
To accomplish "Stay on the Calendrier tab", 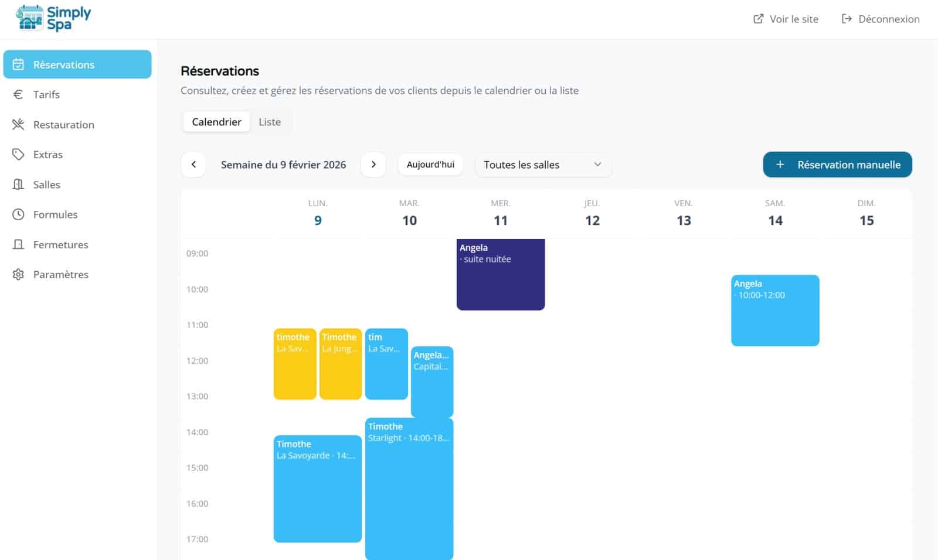I will [216, 122].
